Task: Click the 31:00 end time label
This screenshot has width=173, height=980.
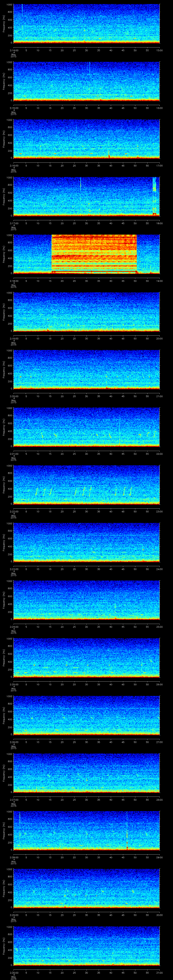Action: point(160,972)
